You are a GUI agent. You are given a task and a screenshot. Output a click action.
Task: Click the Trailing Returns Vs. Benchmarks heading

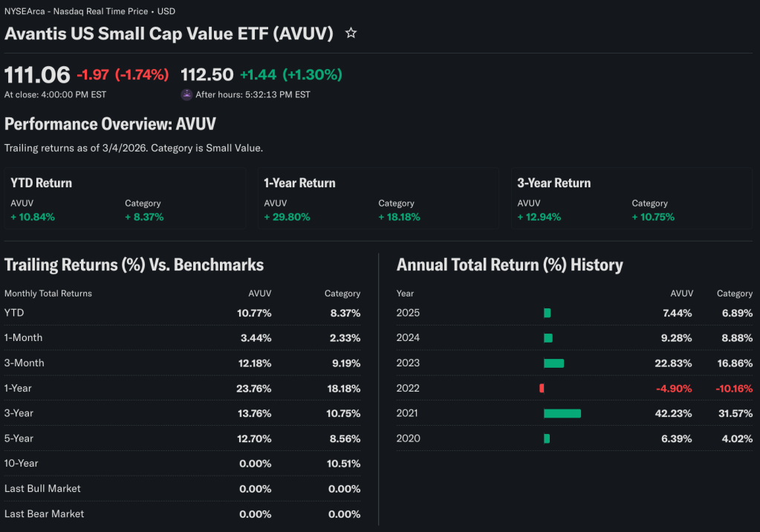134,265
